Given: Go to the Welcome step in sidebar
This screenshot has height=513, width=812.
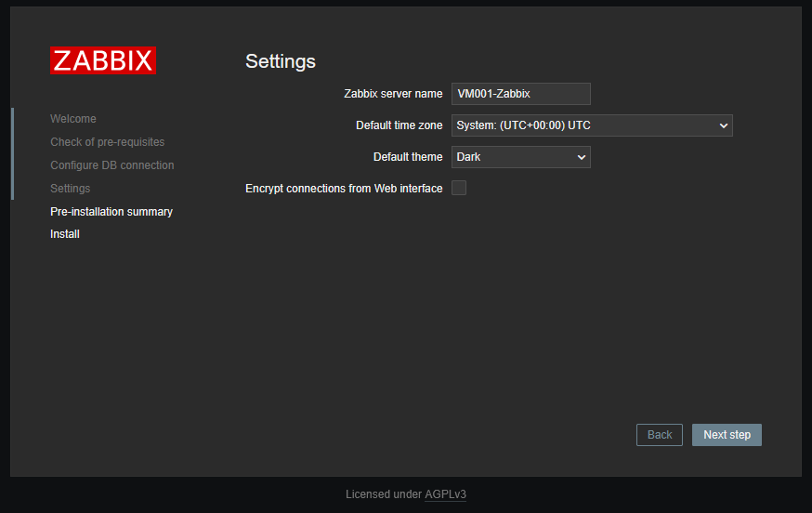Looking at the screenshot, I should (73, 119).
